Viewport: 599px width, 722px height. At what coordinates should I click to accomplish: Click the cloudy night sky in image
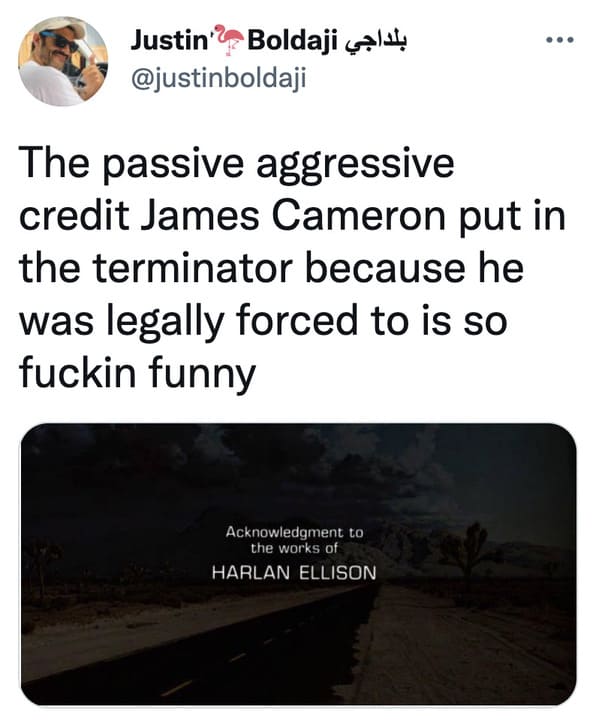click(298, 474)
